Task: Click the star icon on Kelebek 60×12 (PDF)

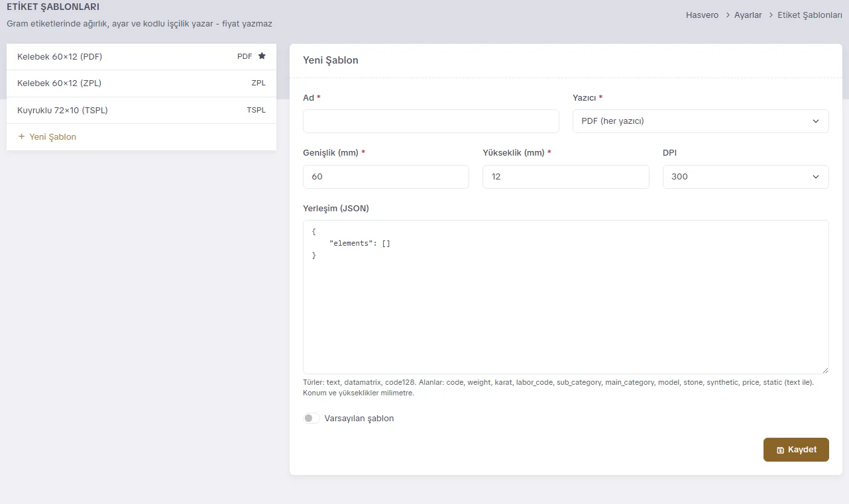Action: point(262,56)
